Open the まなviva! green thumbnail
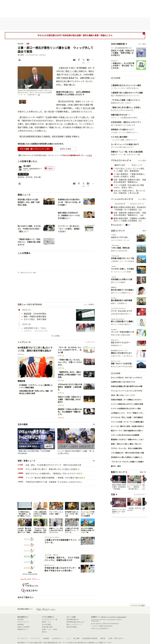This screenshot has width=150, height=644. 141,65
